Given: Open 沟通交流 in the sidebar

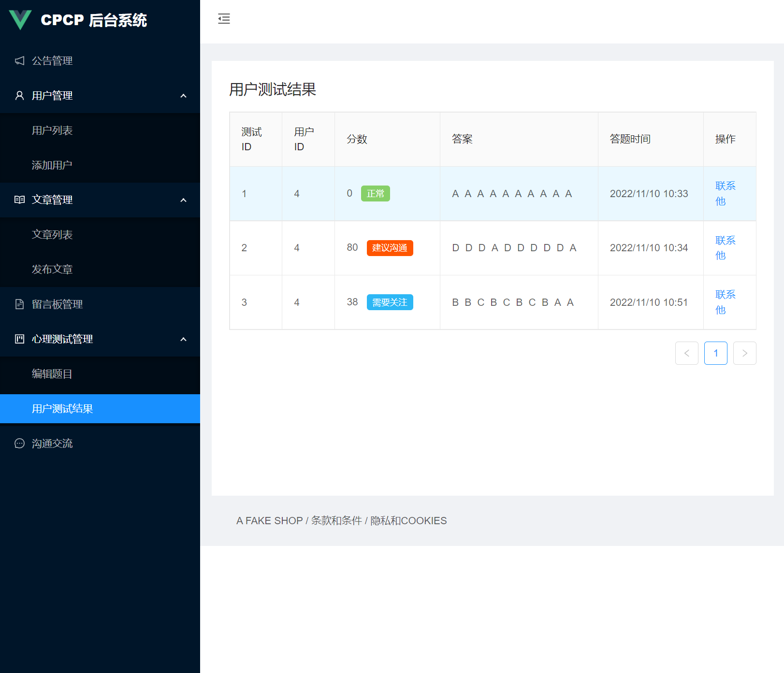Looking at the screenshot, I should 100,444.
